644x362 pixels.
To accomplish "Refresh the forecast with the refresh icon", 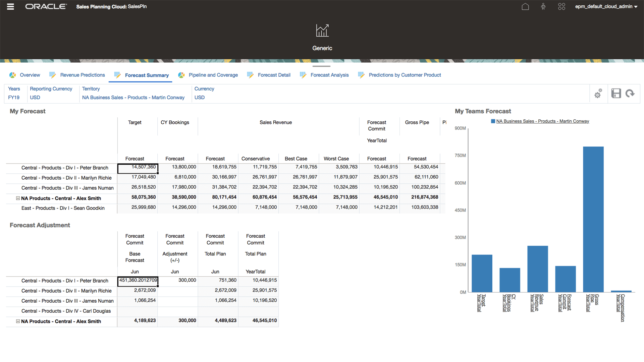I will point(631,94).
